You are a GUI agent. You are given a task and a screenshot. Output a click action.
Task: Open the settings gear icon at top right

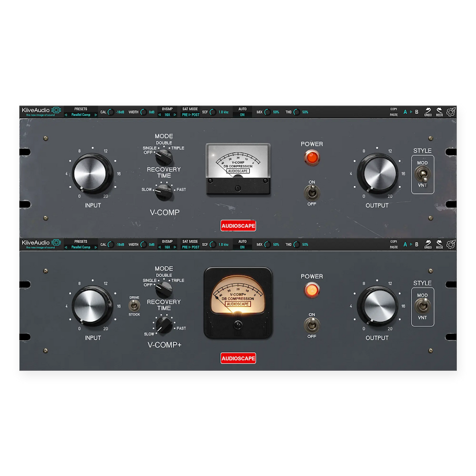coord(451,111)
